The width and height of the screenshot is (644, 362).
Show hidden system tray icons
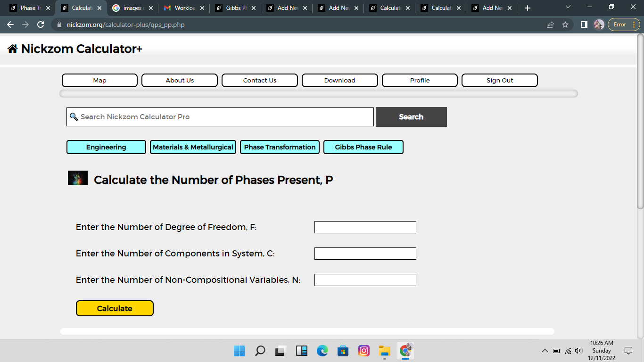point(545,351)
